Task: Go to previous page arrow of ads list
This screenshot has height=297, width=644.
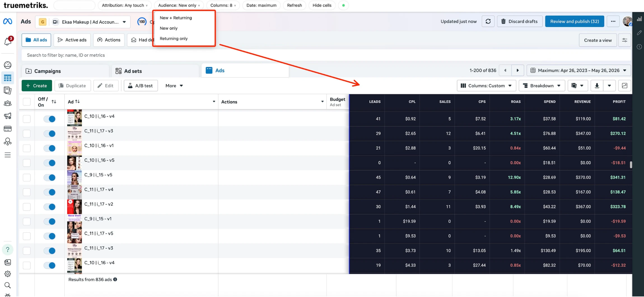Action: pyautogui.click(x=505, y=70)
